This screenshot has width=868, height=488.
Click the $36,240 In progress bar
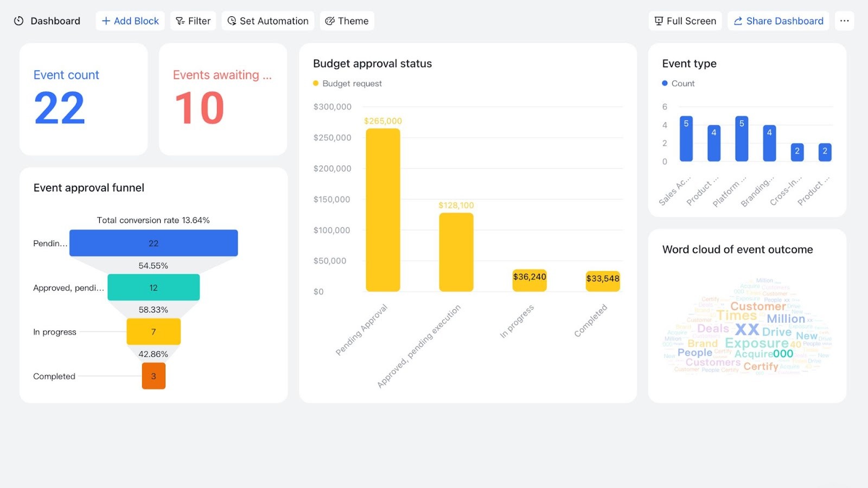pyautogui.click(x=529, y=280)
